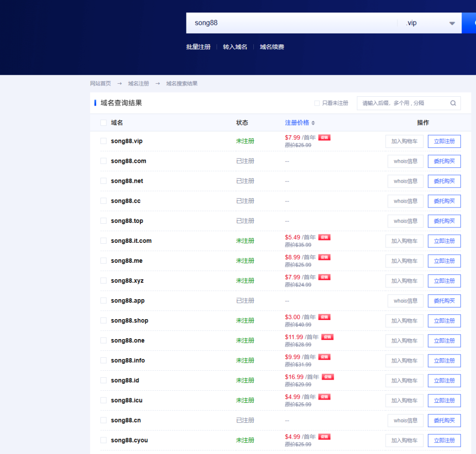The width and height of the screenshot is (476, 454).
Task: Open the 批量注册 tab
Action: coord(198,47)
